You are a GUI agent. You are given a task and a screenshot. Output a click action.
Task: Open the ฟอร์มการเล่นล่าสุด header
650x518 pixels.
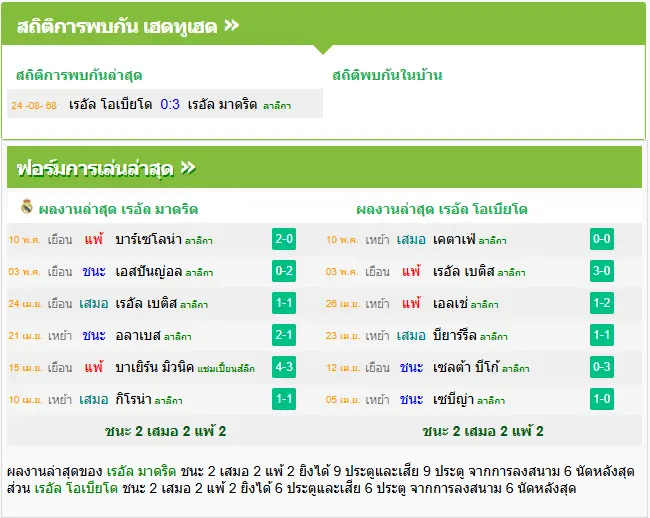pos(324,167)
